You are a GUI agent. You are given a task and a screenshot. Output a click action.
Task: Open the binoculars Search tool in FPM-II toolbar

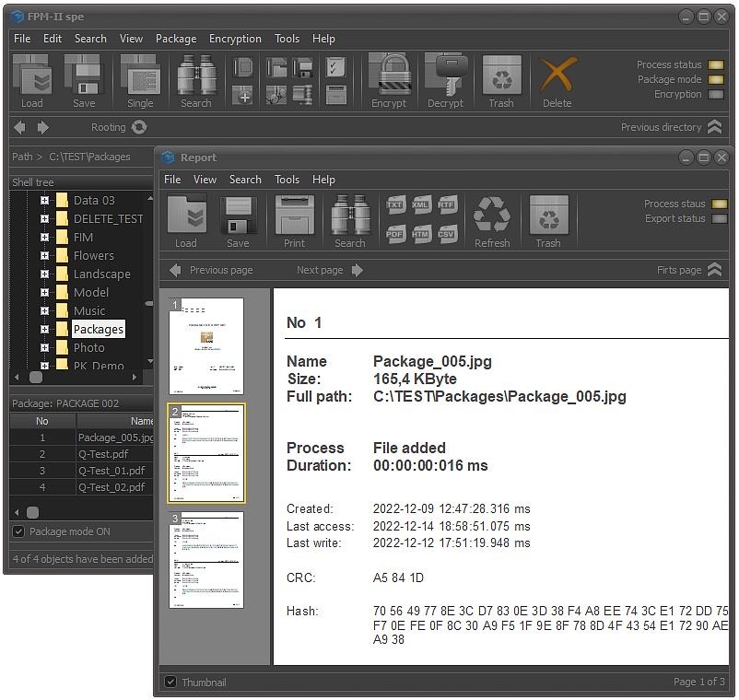(196, 81)
